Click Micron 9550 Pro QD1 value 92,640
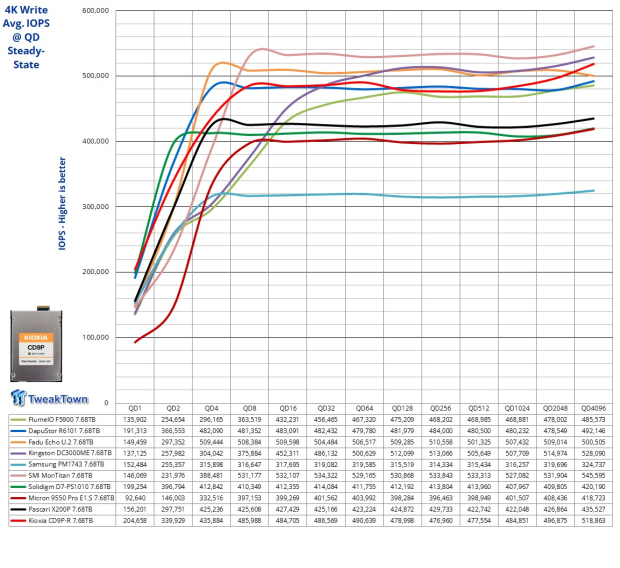 click(135, 498)
